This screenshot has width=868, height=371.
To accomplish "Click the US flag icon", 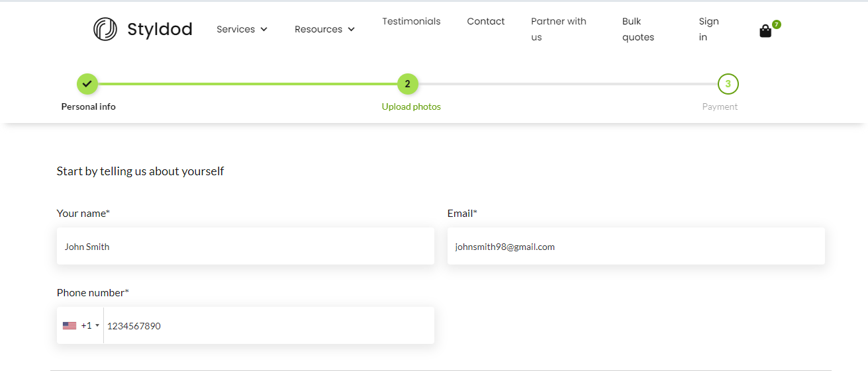I will [x=70, y=325].
